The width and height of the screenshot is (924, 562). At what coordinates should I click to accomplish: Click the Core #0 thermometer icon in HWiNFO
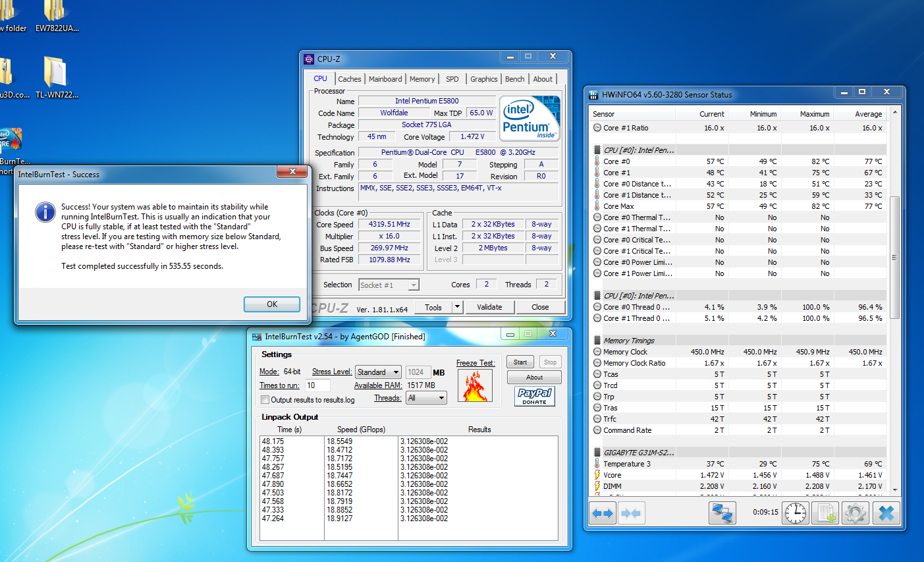[597, 161]
